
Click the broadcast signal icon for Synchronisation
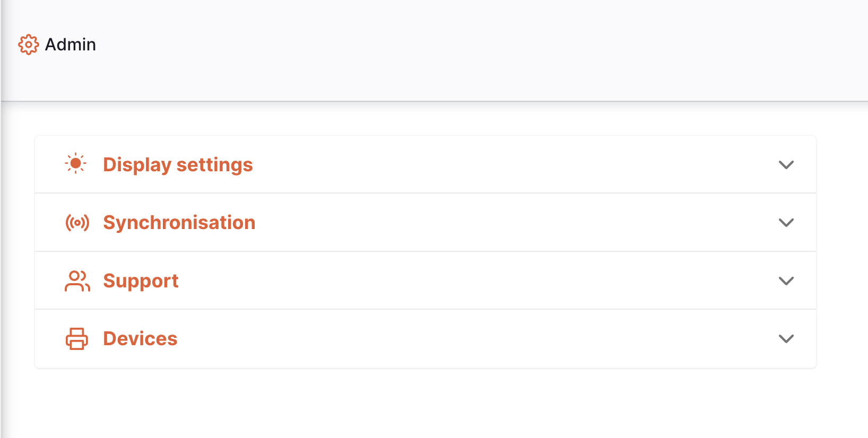(77, 223)
